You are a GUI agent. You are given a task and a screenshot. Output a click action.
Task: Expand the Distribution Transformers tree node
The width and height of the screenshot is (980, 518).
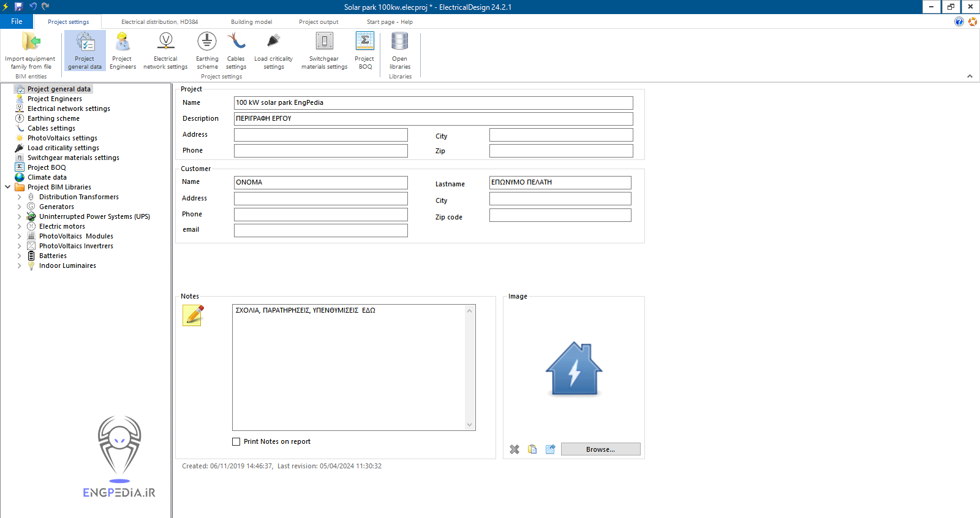click(19, 197)
